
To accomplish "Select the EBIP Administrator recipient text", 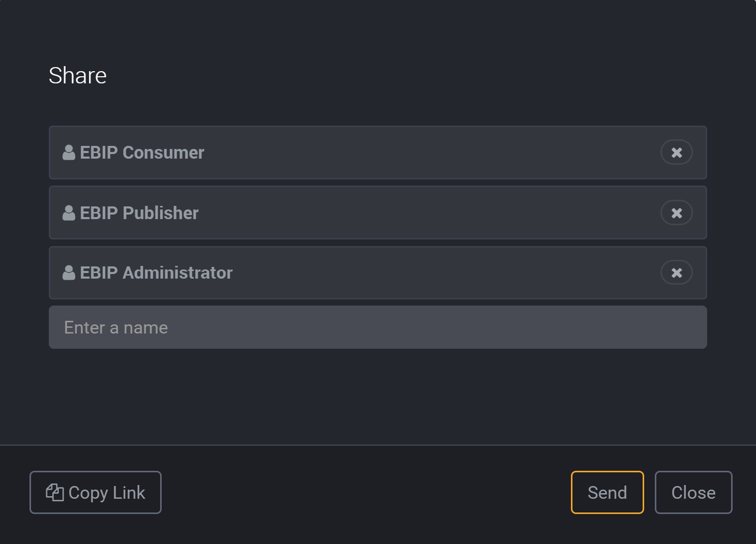I will coord(156,273).
